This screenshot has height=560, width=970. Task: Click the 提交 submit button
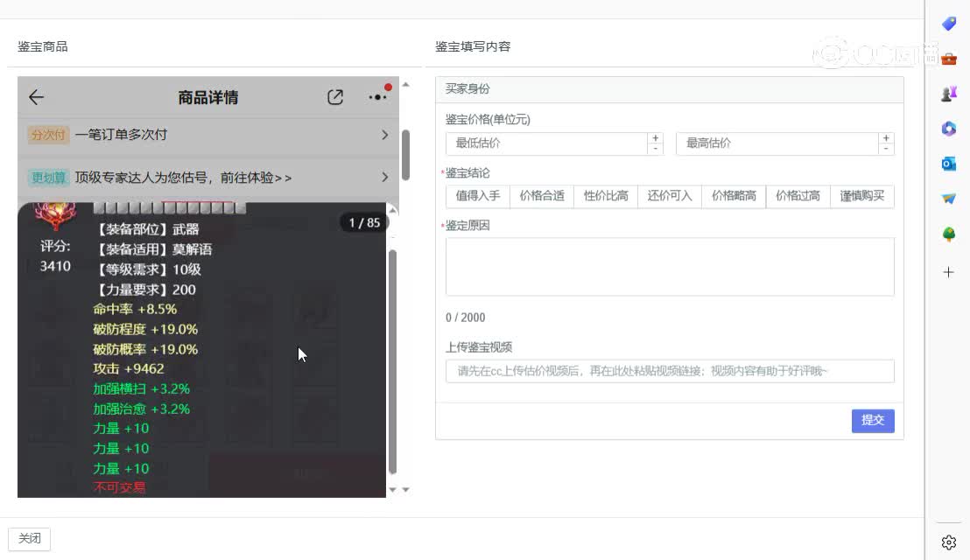[x=872, y=420]
